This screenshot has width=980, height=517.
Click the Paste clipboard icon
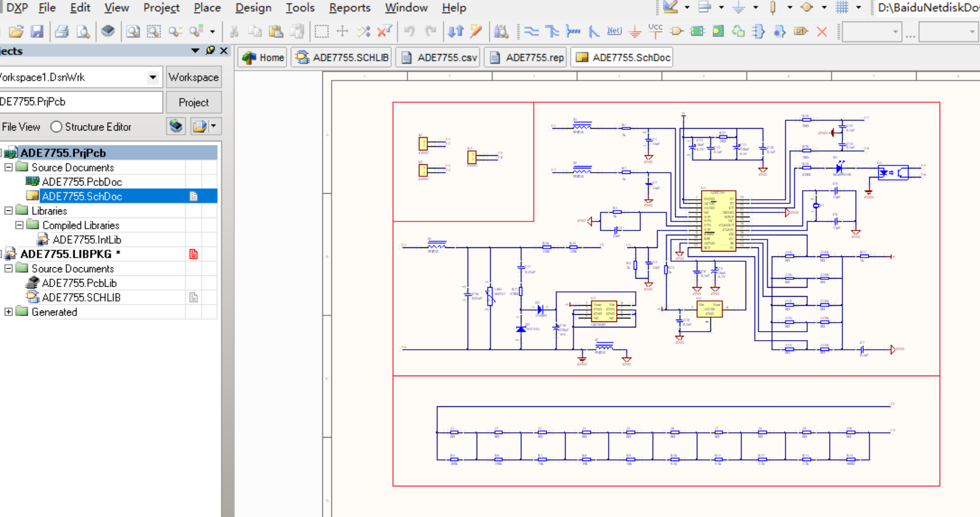point(276,31)
